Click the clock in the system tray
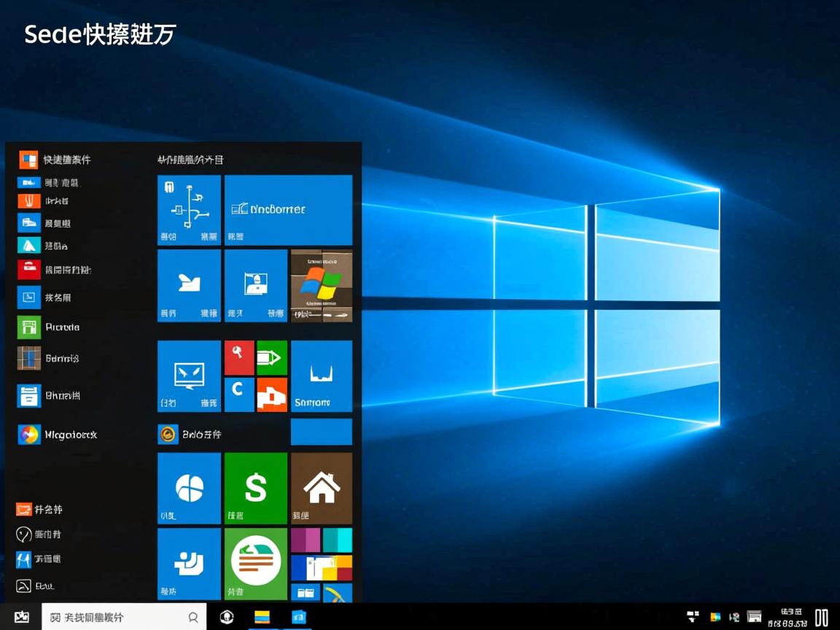The image size is (840, 630). pyautogui.click(x=787, y=616)
